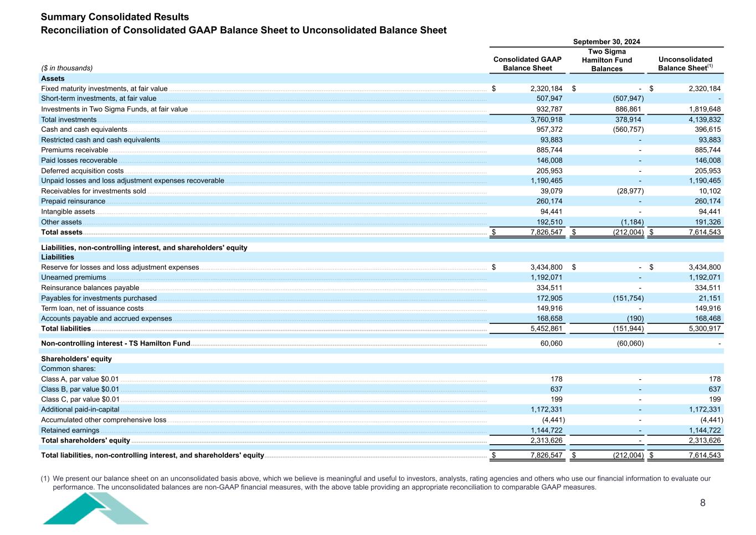Select the Consolidated GAAP Balance Sheet column header

click(x=527, y=64)
